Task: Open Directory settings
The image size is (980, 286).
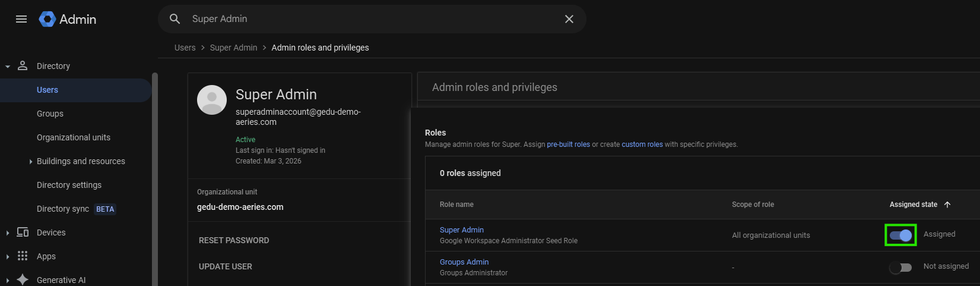Action: (69, 185)
